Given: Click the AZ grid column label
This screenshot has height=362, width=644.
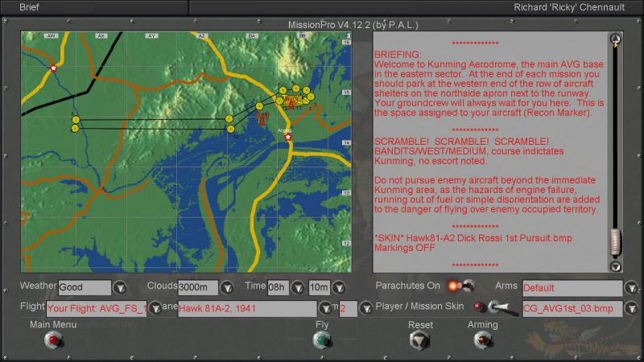Looking at the screenshot, I should pos(201,35).
